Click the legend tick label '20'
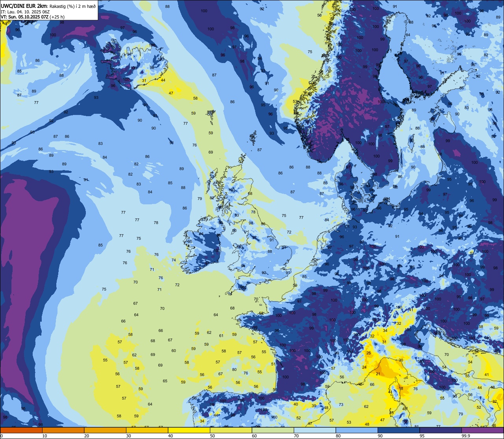Screen dimensions: 504x439 87,436
